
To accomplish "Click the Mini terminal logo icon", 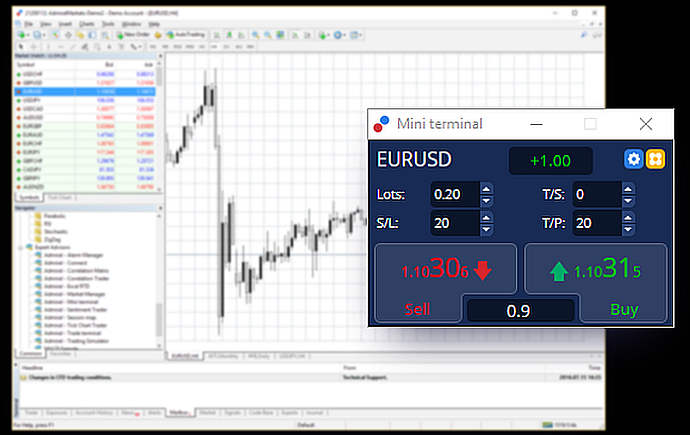I will [x=381, y=124].
